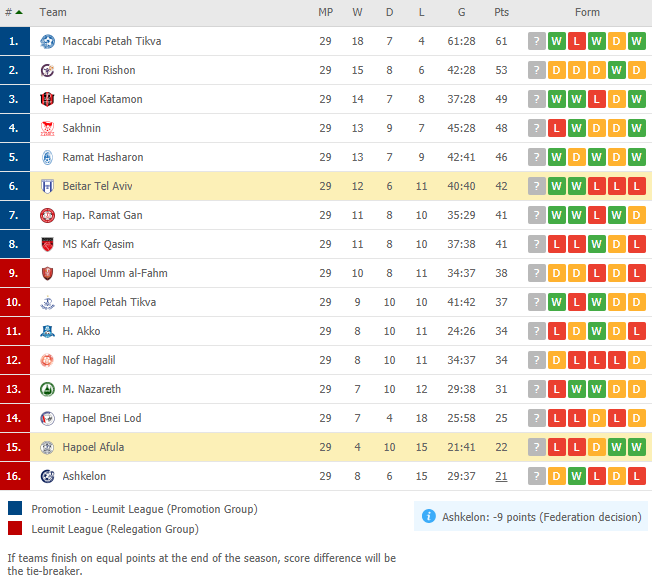
Task: Open the Hapoel Afula team link
Action: pos(93,447)
